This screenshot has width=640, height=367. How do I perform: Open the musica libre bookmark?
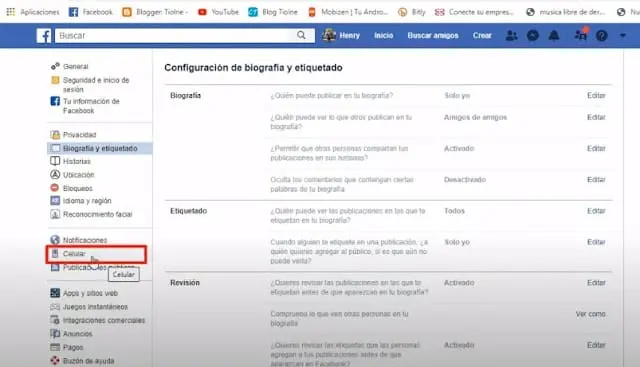[x=566, y=12]
